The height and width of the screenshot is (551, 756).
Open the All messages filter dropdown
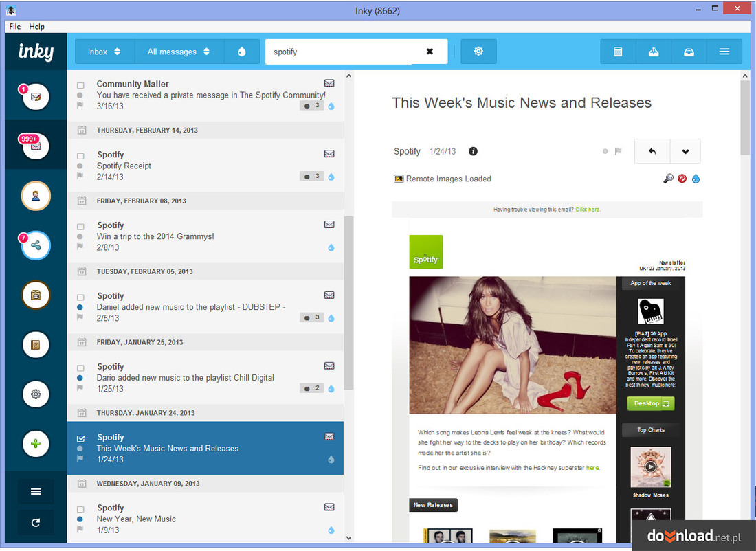[x=179, y=52]
